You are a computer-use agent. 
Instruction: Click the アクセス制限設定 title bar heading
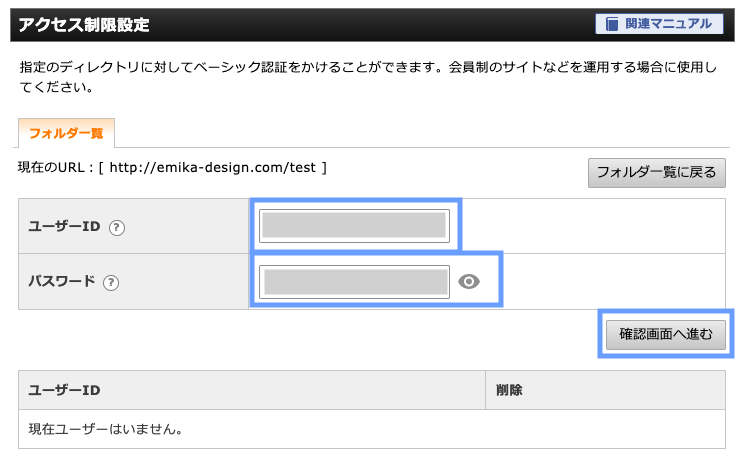[85, 24]
